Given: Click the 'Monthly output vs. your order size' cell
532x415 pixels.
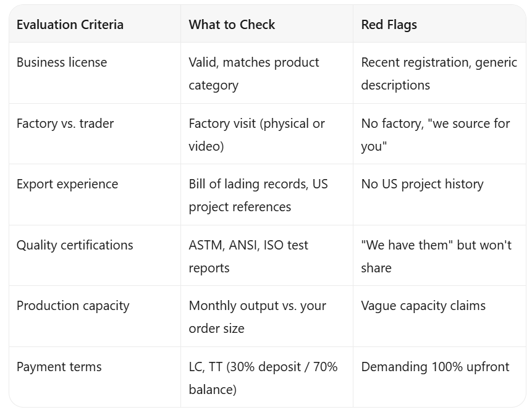Looking at the screenshot, I should pyautogui.click(x=267, y=316).
